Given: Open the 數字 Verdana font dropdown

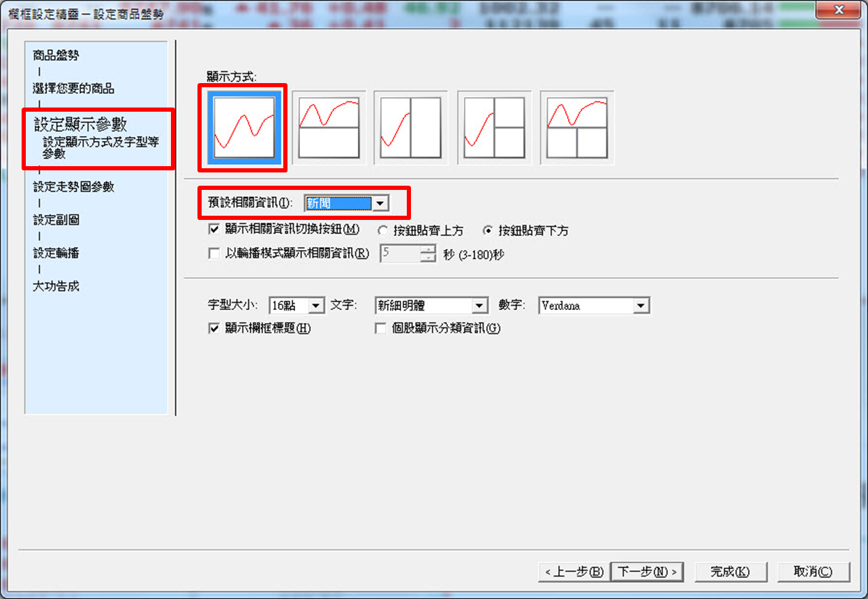Looking at the screenshot, I should point(641,306).
